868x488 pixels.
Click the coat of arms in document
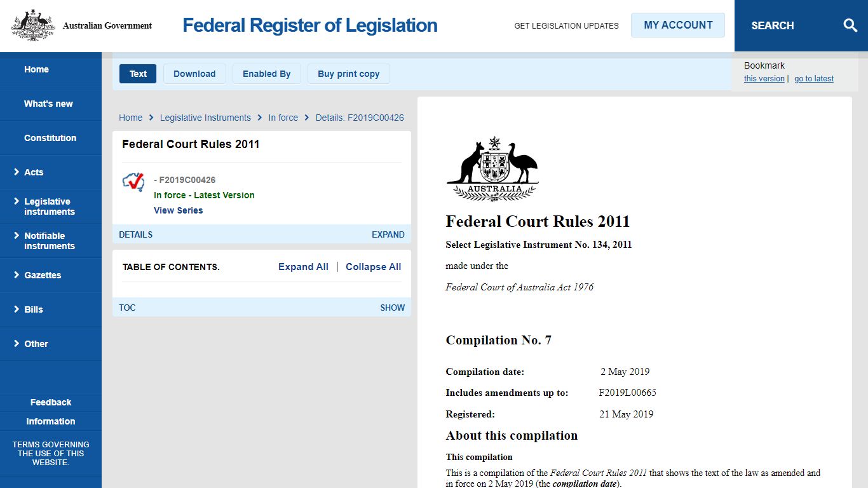tap(492, 169)
